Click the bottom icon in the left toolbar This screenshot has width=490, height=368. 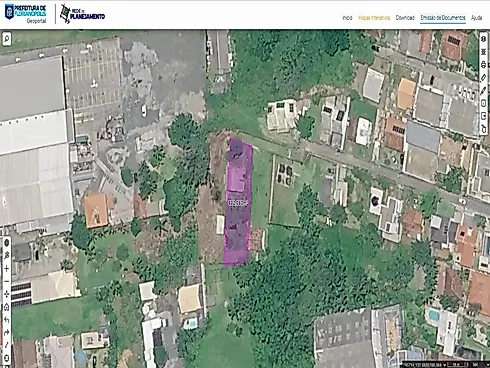tap(6, 358)
